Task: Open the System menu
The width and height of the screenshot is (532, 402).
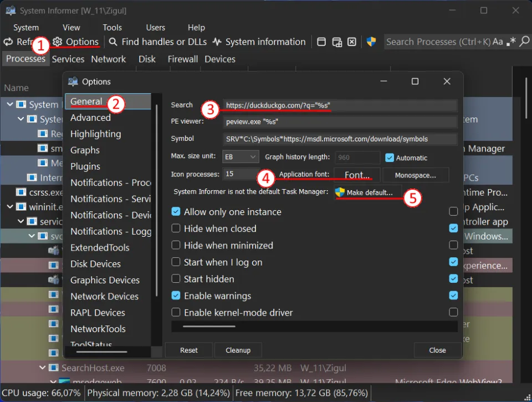Action: click(26, 28)
